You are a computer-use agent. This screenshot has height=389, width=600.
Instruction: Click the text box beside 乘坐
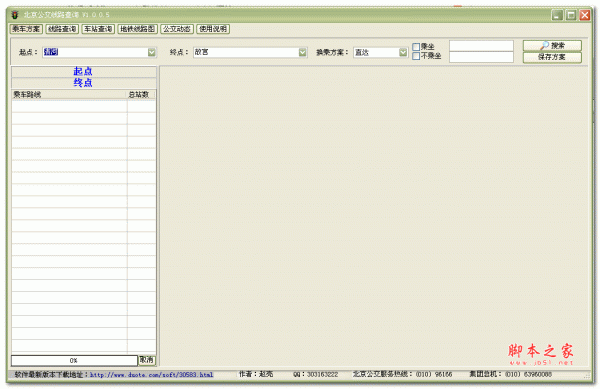click(481, 46)
